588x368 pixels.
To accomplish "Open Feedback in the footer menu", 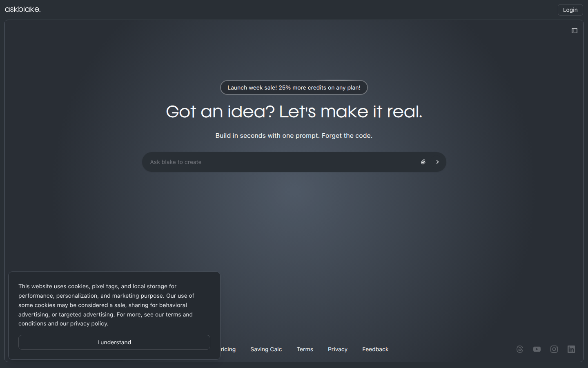I will click(x=375, y=349).
